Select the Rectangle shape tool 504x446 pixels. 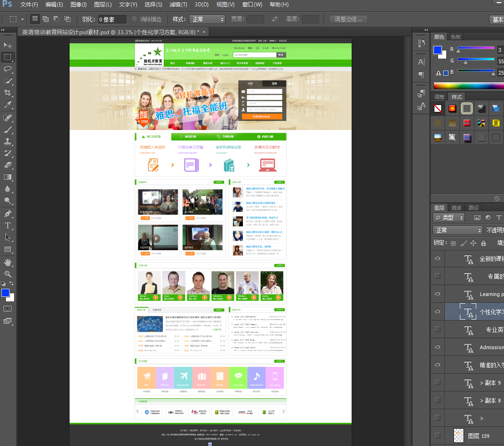point(8,249)
